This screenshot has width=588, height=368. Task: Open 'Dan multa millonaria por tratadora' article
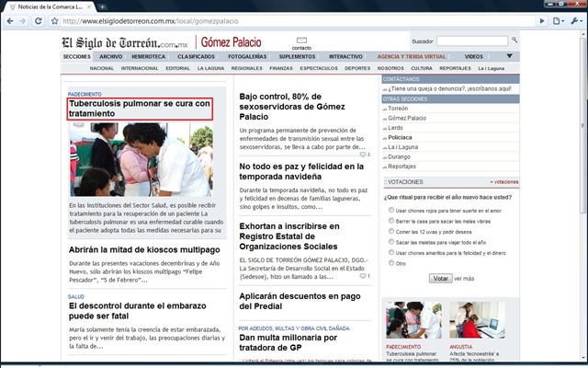coord(288,342)
